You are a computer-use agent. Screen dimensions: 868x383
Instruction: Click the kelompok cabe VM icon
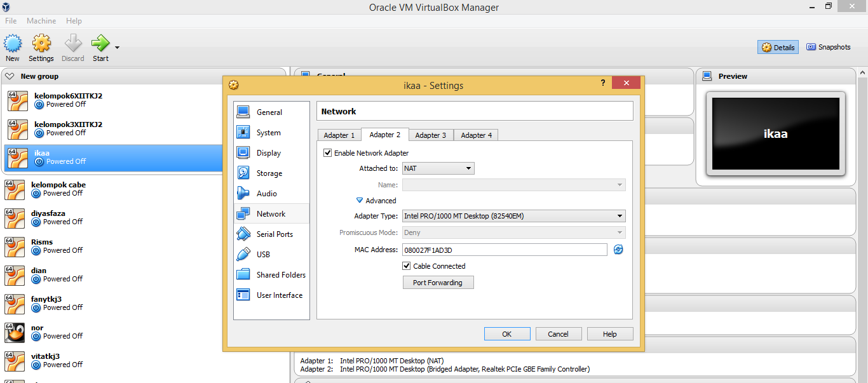point(15,189)
